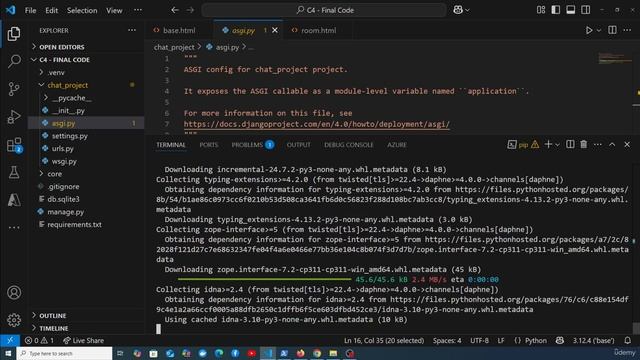Select Python interpreter 3.12.4 ('base')
Image resolution: width=640 pixels, height=360 pixels.
(x=593, y=340)
